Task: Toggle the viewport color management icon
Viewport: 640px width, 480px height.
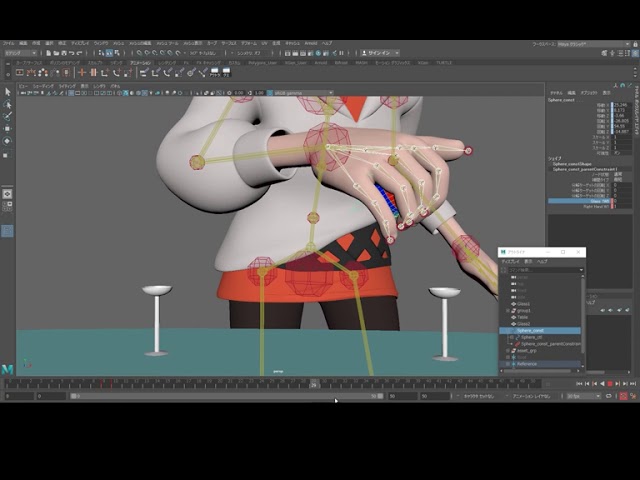Action: [269, 93]
